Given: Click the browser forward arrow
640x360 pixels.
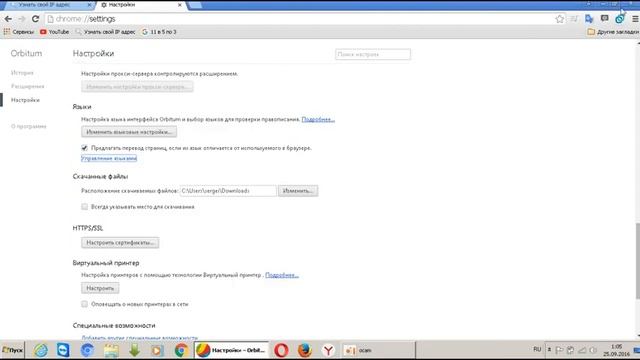Looking at the screenshot, I should [x=22, y=19].
